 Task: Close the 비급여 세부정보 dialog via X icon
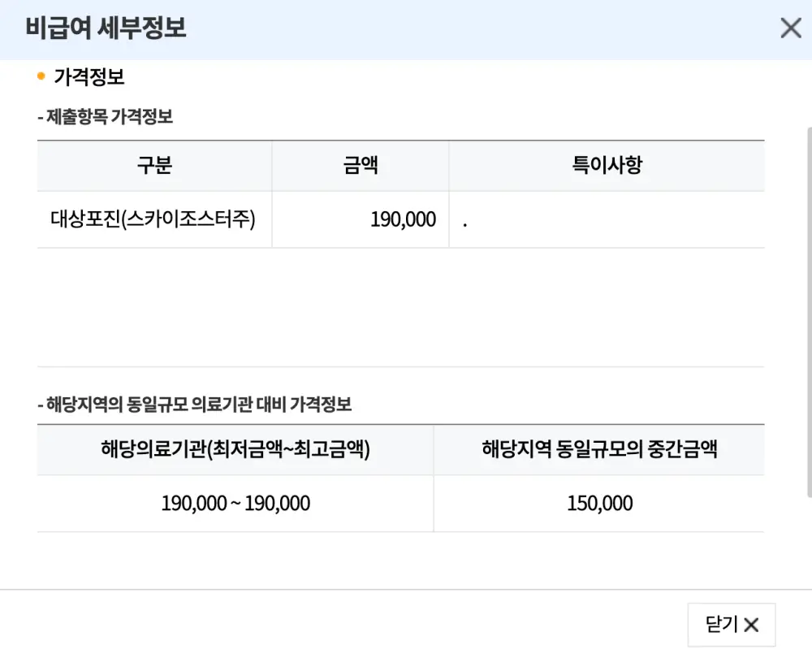pyautogui.click(x=790, y=28)
